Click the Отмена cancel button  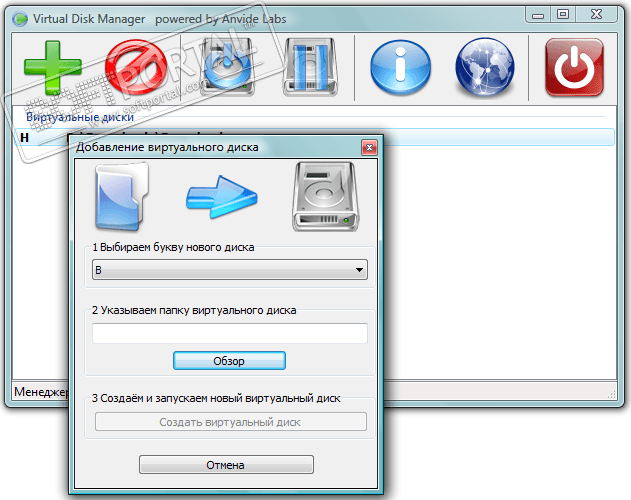click(x=226, y=465)
